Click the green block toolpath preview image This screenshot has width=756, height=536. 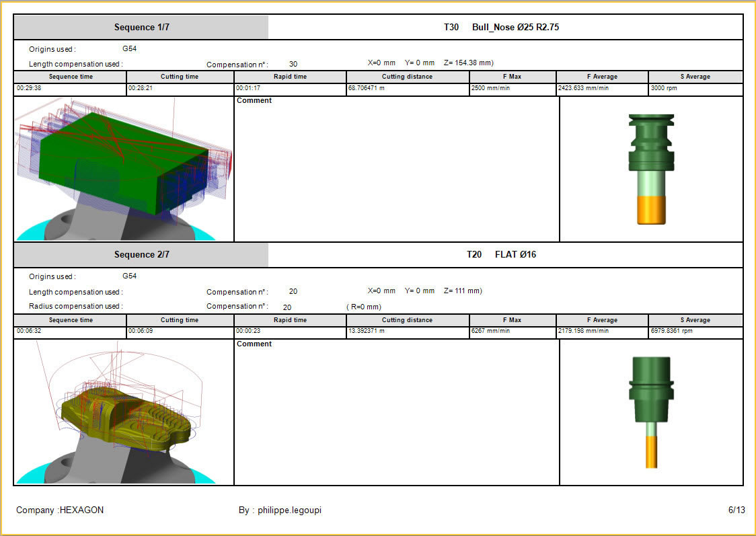tap(124, 169)
